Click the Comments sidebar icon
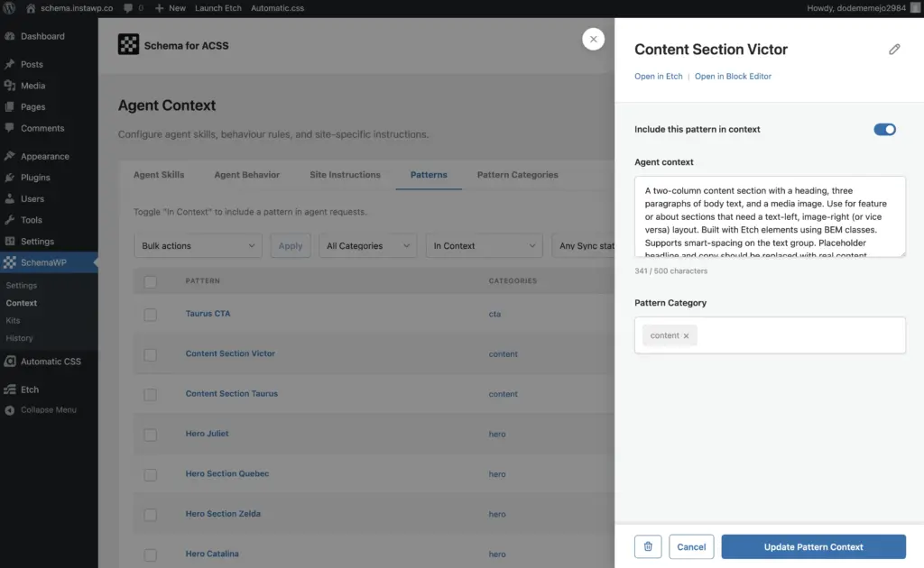 tap(9, 128)
